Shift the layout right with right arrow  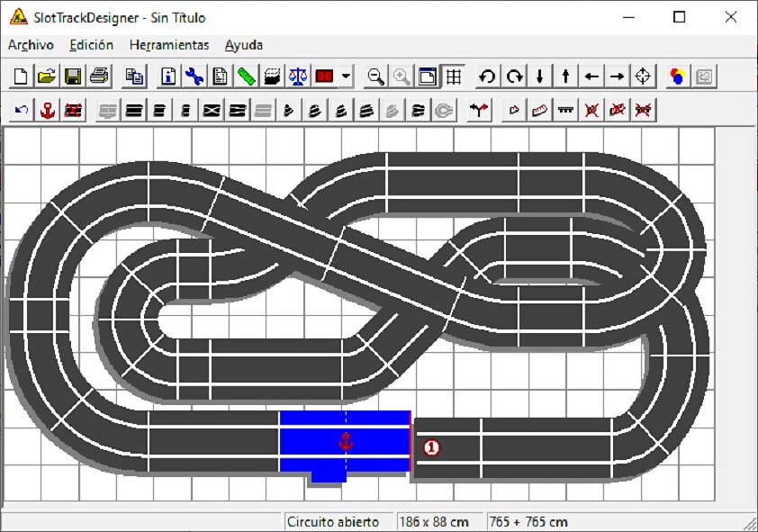[x=618, y=77]
